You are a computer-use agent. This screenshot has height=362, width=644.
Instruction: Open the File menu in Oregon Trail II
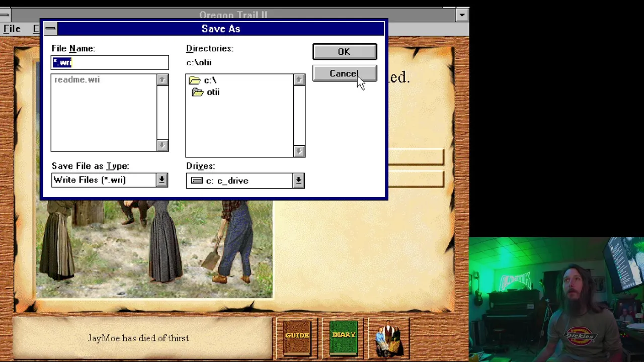(x=12, y=29)
